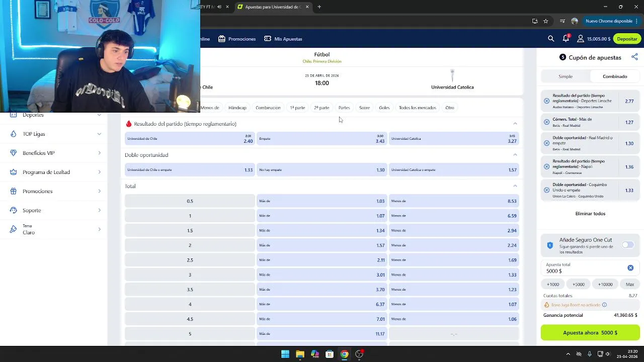Switch to Simple coupon tab

566,76
